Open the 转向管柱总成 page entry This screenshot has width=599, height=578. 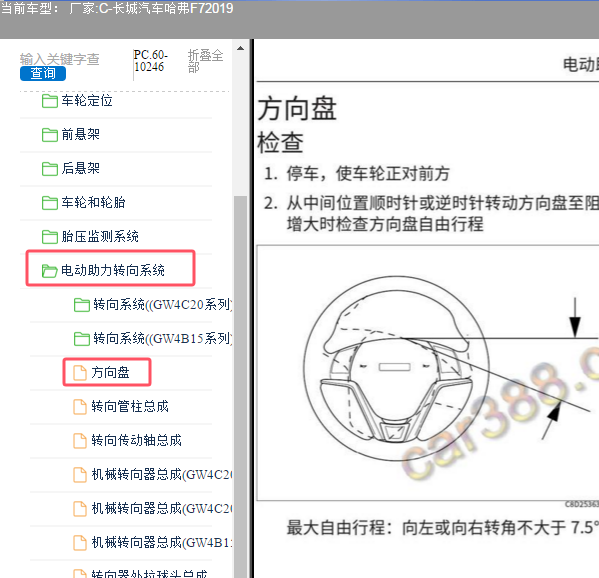[130, 406]
